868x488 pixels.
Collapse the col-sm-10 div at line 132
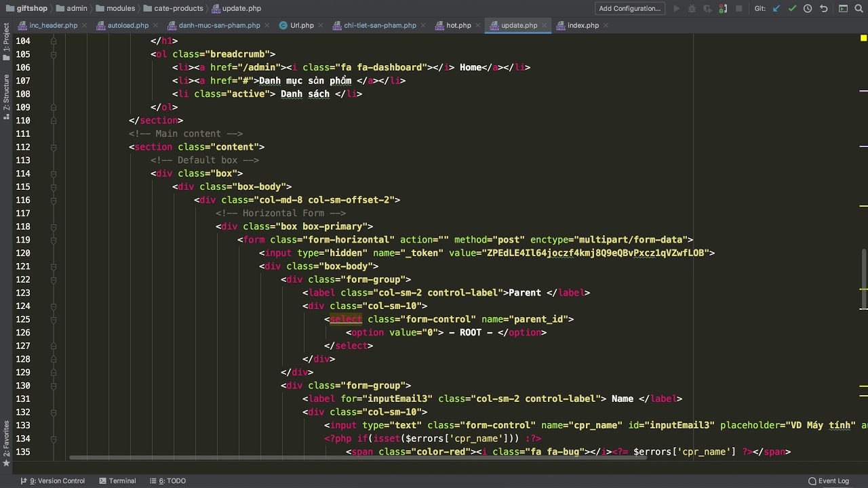[x=53, y=412]
